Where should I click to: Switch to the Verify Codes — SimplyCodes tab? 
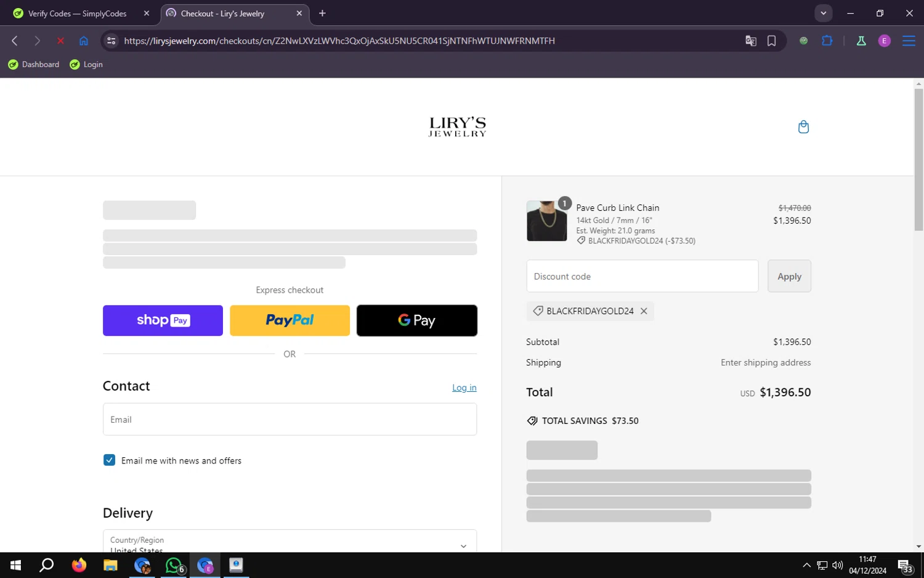click(x=77, y=14)
